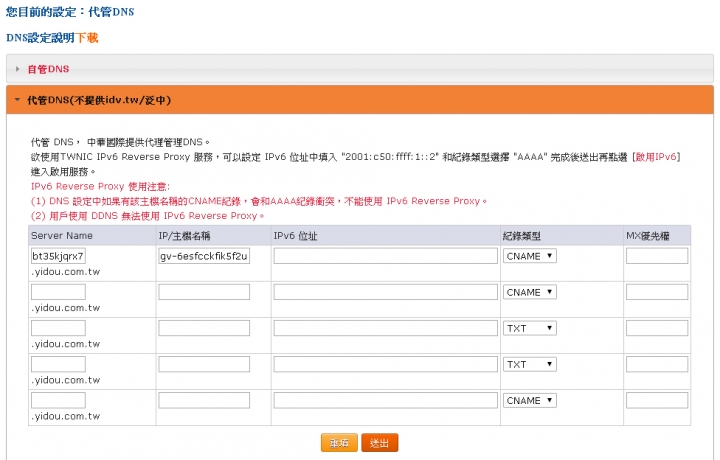The height and width of the screenshot is (460, 720).
Task: Click first row IP/主機名稱 field
Action: (x=204, y=256)
